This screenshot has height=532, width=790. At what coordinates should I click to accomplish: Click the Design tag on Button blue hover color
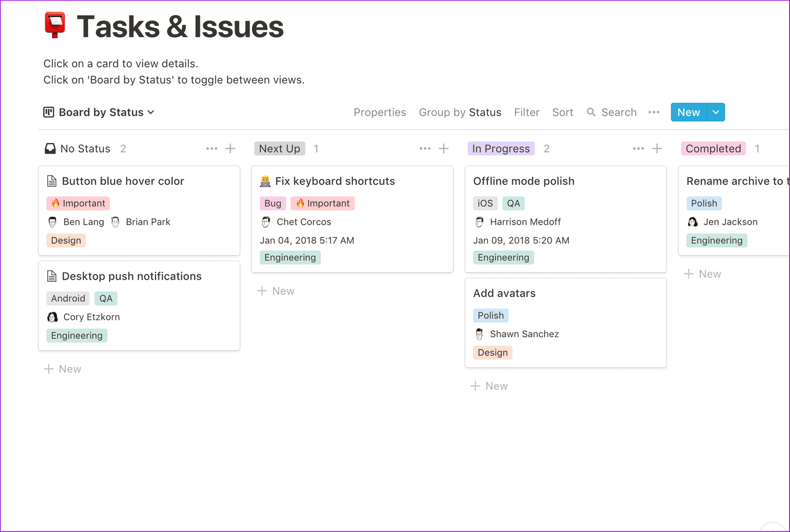[x=66, y=240]
